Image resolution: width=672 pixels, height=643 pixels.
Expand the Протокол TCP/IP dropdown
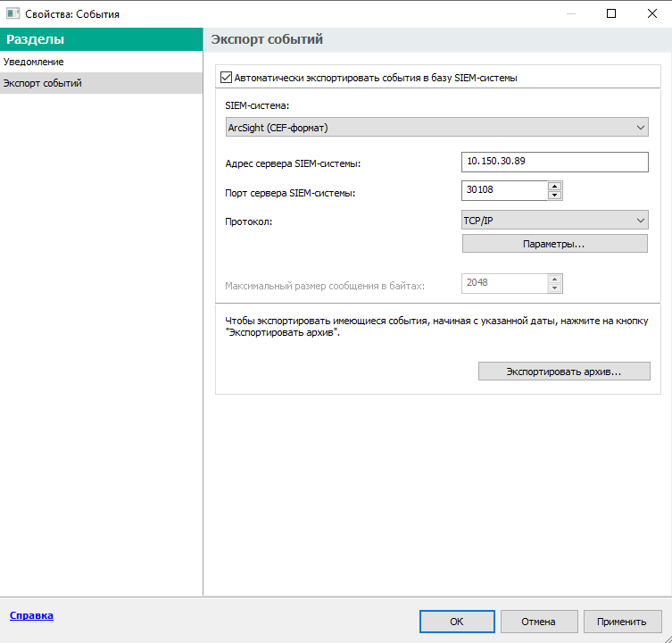(554, 221)
